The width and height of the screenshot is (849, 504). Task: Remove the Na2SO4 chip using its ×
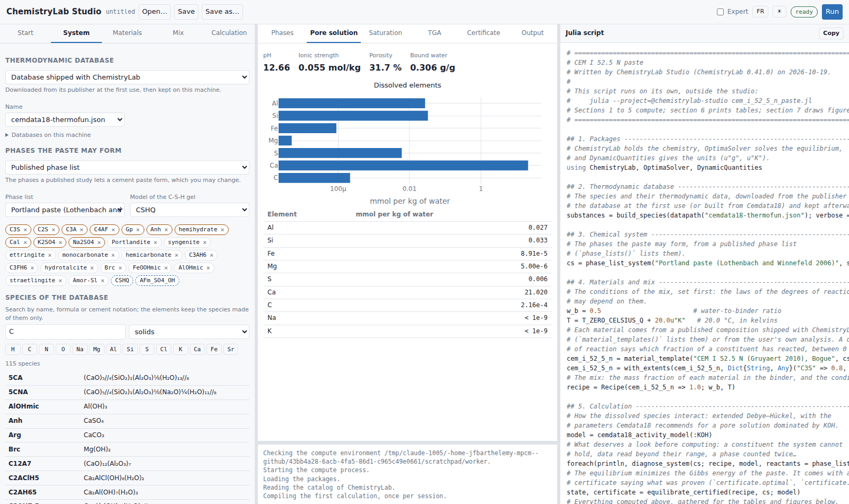tap(99, 242)
